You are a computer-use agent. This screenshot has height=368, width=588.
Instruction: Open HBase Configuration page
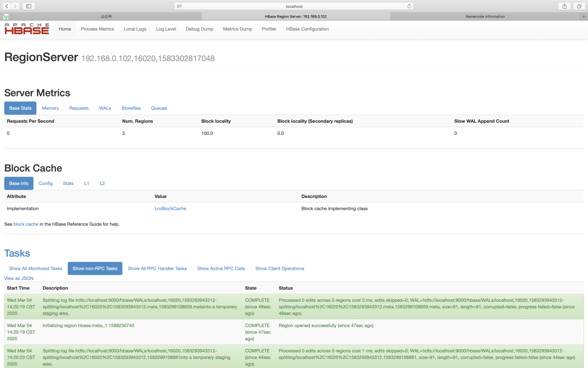(x=307, y=29)
